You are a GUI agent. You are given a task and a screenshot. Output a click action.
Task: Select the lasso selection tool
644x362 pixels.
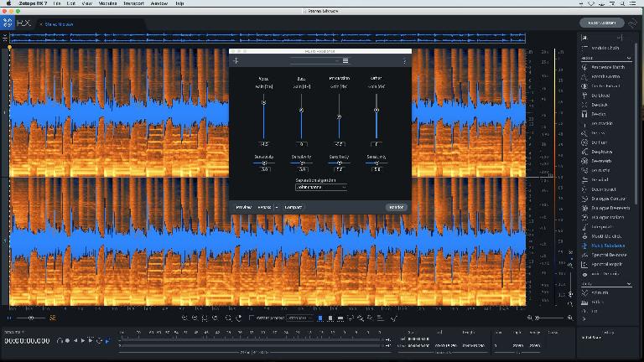coord(351,318)
